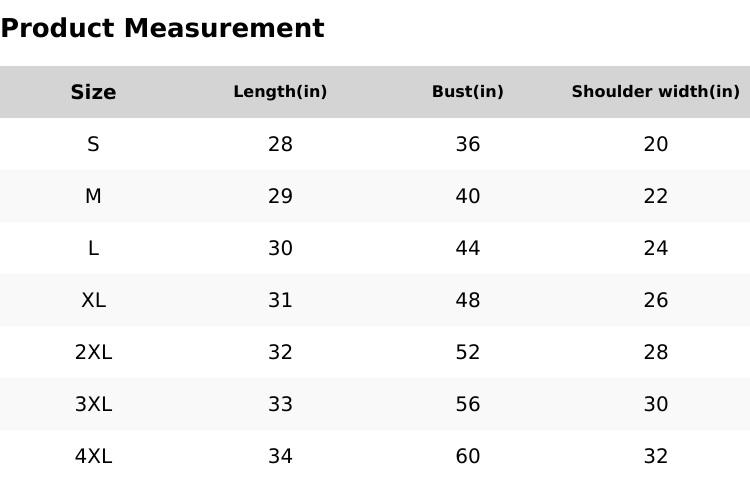
Task: Select the bust value 40
Action: [468, 196]
